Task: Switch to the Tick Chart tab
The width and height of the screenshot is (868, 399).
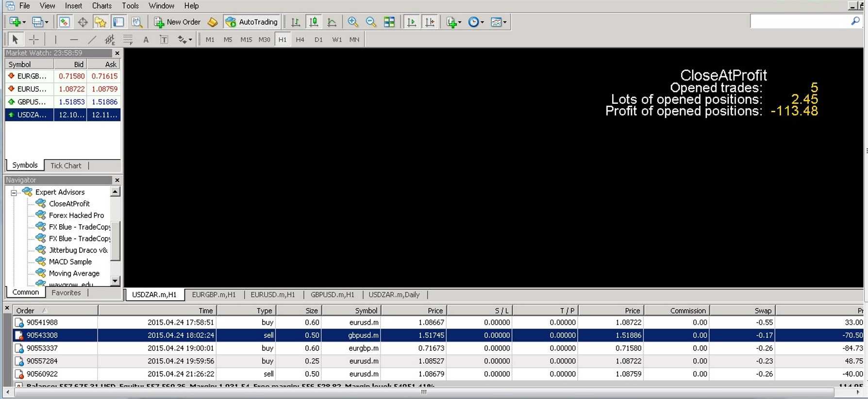Action: [x=66, y=166]
